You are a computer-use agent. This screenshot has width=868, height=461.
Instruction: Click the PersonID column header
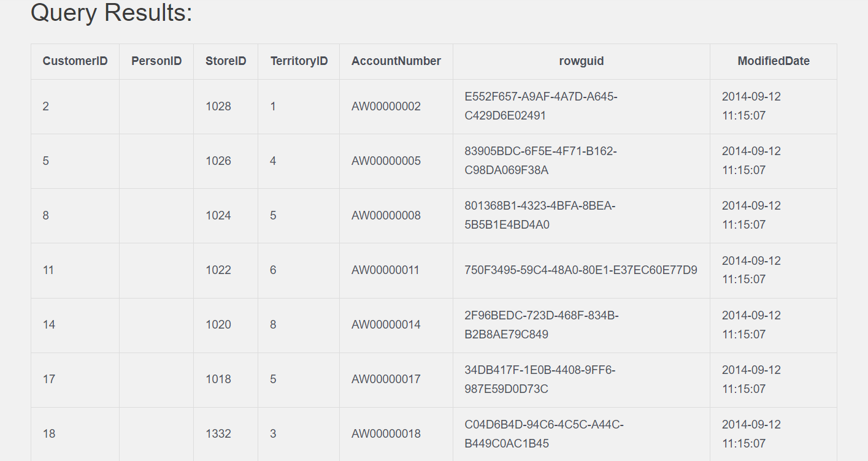tap(156, 61)
